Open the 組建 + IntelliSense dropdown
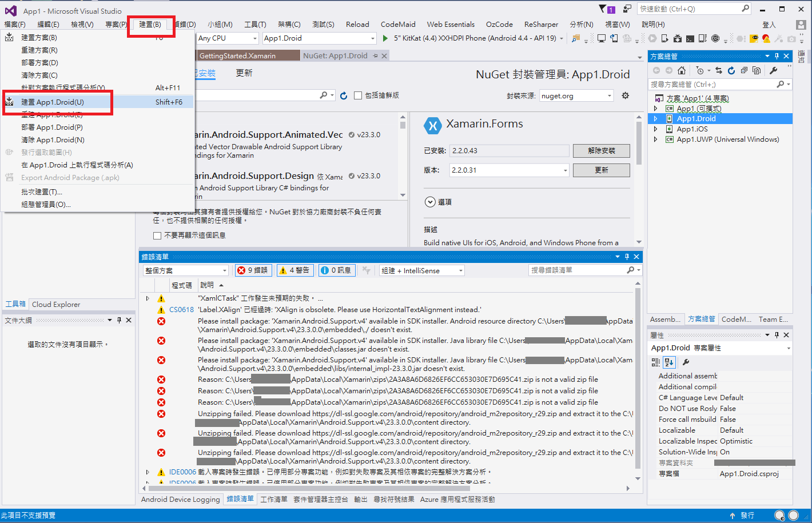This screenshot has width=812, height=523. [421, 270]
